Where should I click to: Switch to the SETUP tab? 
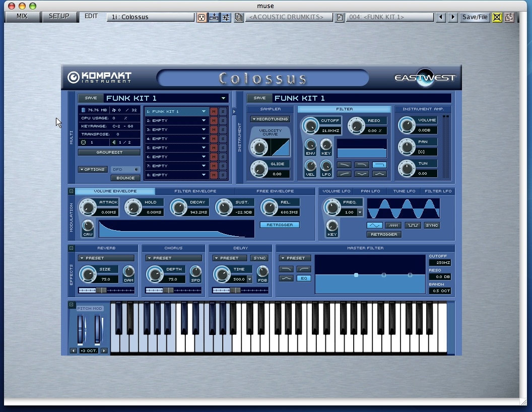[59, 16]
